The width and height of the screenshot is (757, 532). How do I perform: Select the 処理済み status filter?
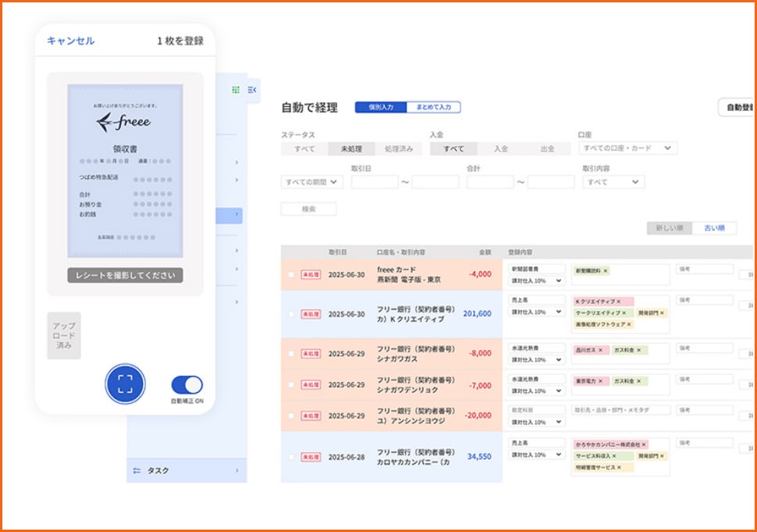click(398, 148)
